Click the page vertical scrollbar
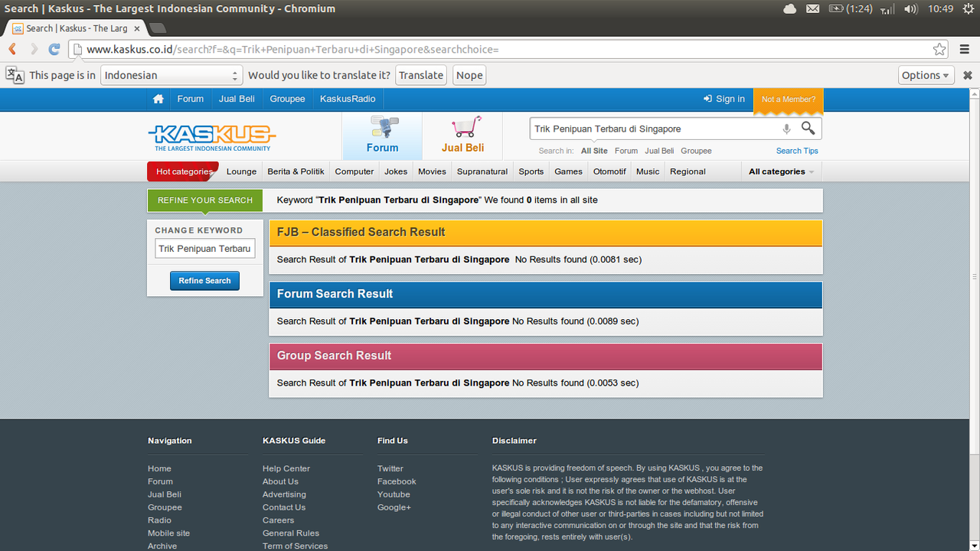The image size is (980, 551). point(975,275)
